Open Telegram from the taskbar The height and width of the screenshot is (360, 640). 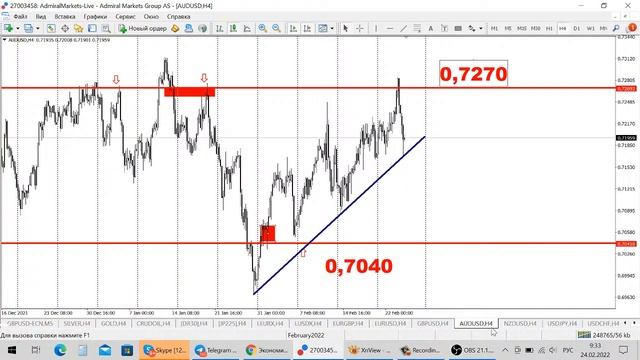tap(215, 350)
